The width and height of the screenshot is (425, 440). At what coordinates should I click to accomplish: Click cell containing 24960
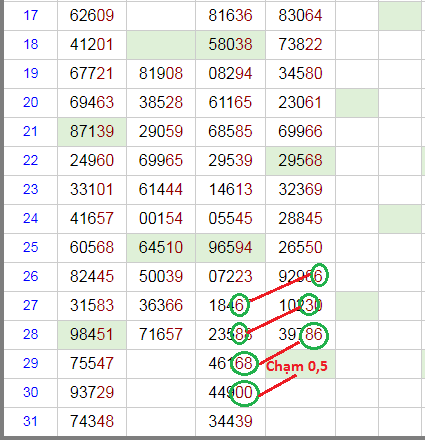92,160
